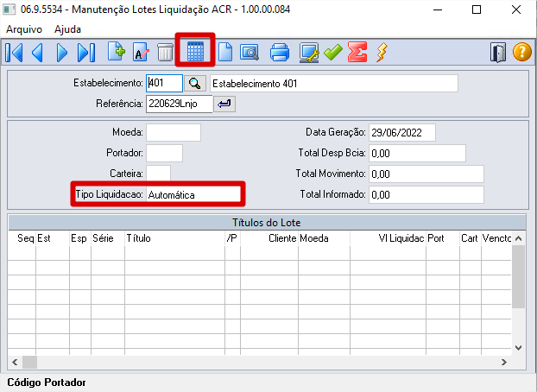
Task: Open the search magnifier window icon
Action: coord(250,52)
